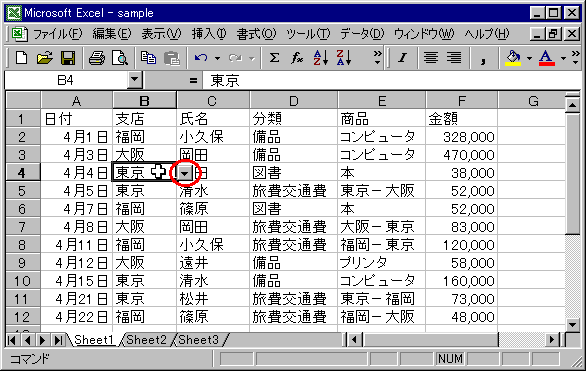This screenshot has height=371, width=586.
Task: Select the column D header
Action: [294, 101]
